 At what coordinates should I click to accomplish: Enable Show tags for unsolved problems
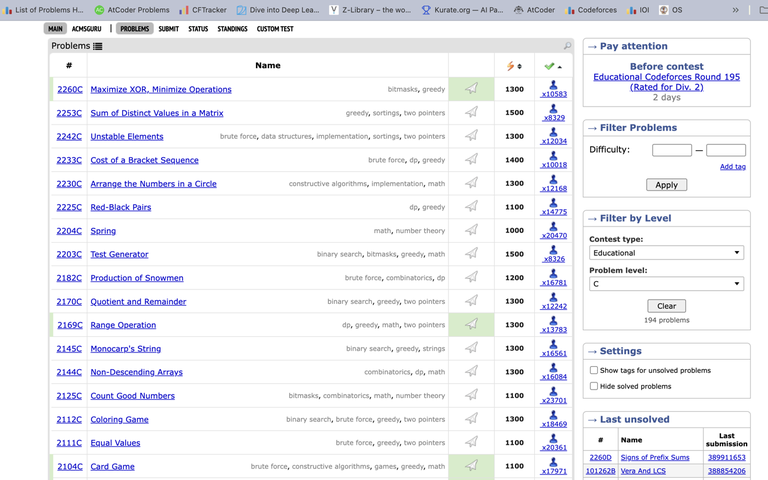tap(594, 370)
